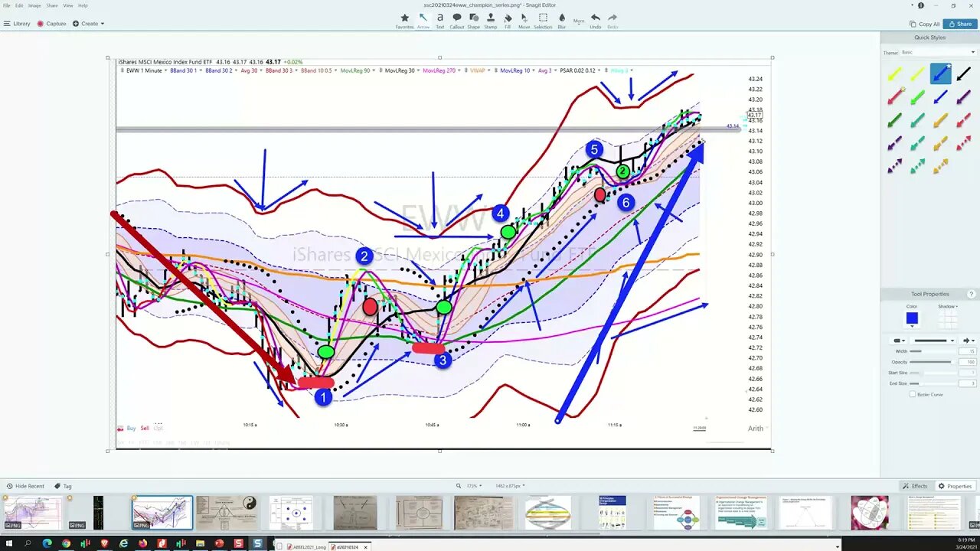The width and height of the screenshot is (980, 551).
Task: Toggle the Properties panel
Action: [x=955, y=486]
